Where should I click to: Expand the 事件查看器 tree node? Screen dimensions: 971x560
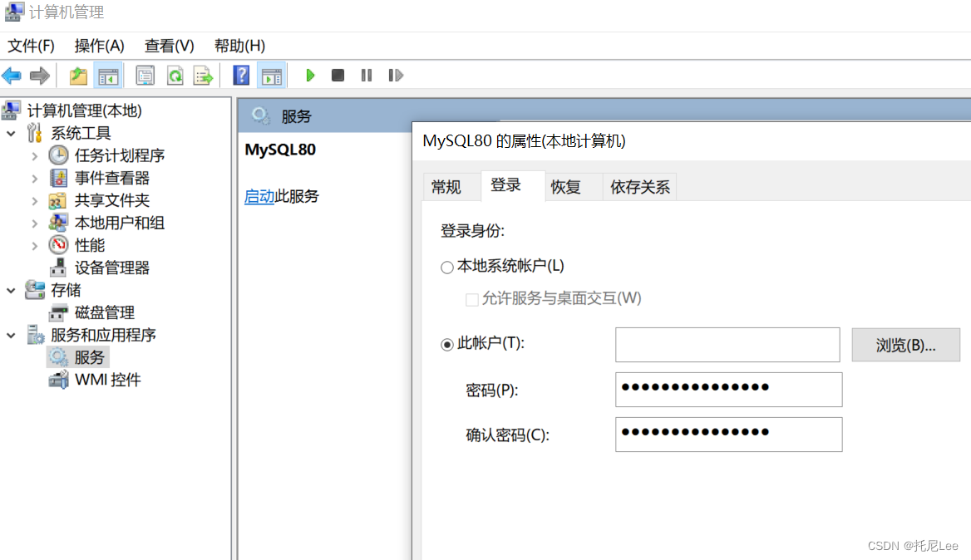[34, 177]
